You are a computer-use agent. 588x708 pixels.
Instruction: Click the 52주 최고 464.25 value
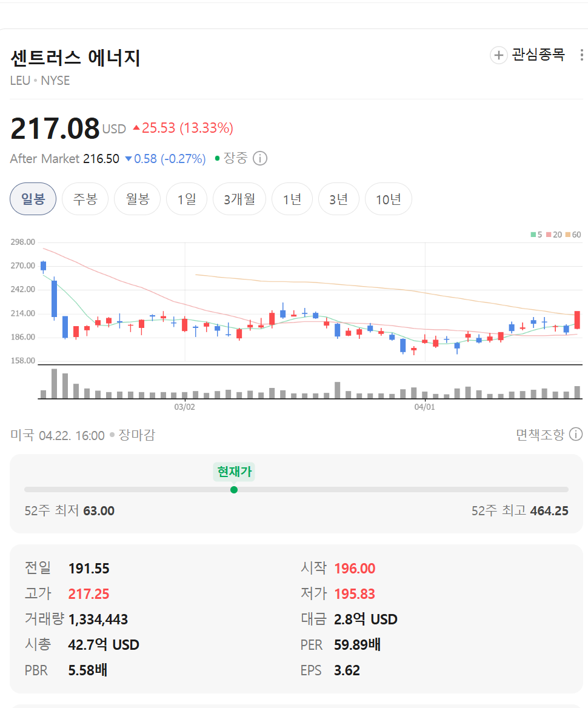(549, 510)
